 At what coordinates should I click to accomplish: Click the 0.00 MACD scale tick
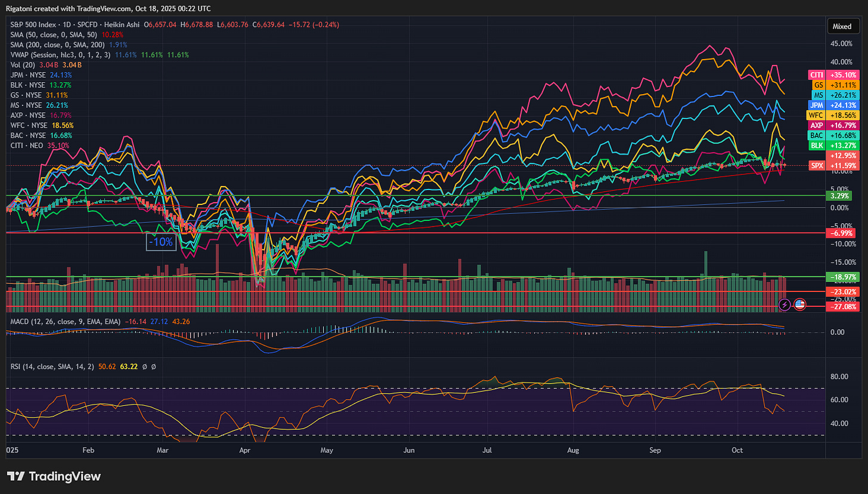[x=838, y=332]
